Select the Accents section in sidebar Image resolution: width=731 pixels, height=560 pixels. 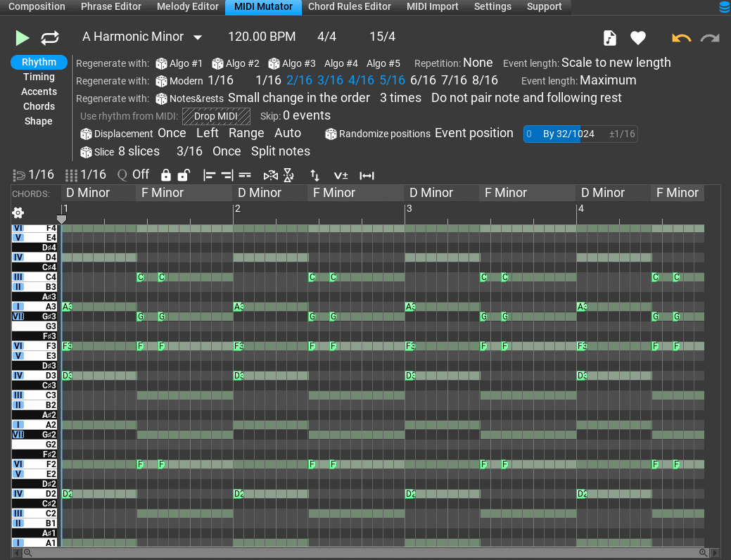[x=39, y=92]
